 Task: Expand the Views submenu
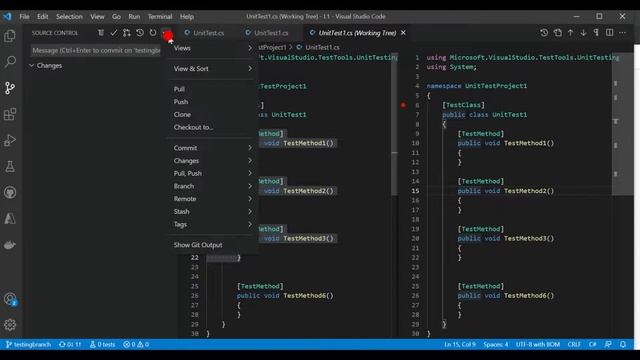(x=213, y=48)
